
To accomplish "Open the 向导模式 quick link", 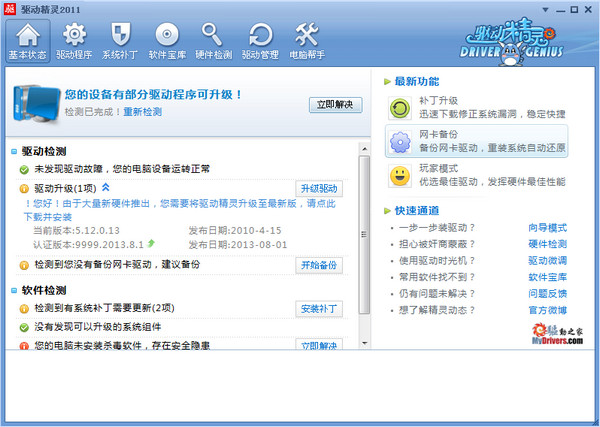I will 547,227.
